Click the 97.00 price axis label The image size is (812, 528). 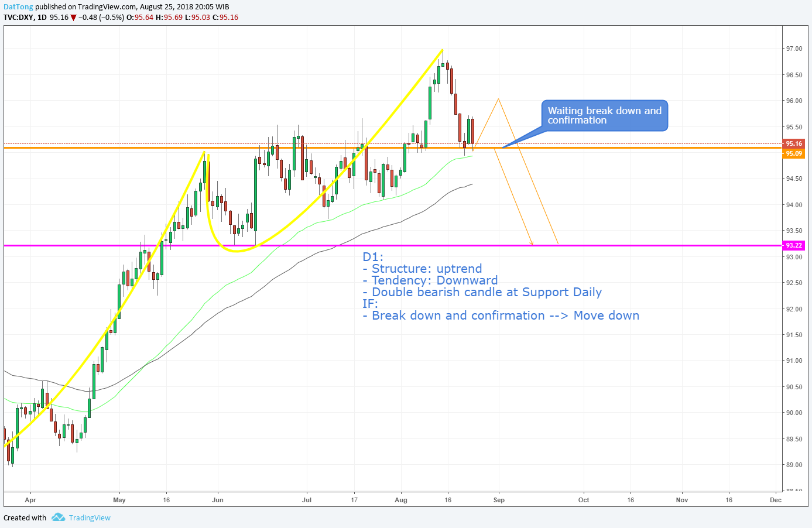(794, 49)
